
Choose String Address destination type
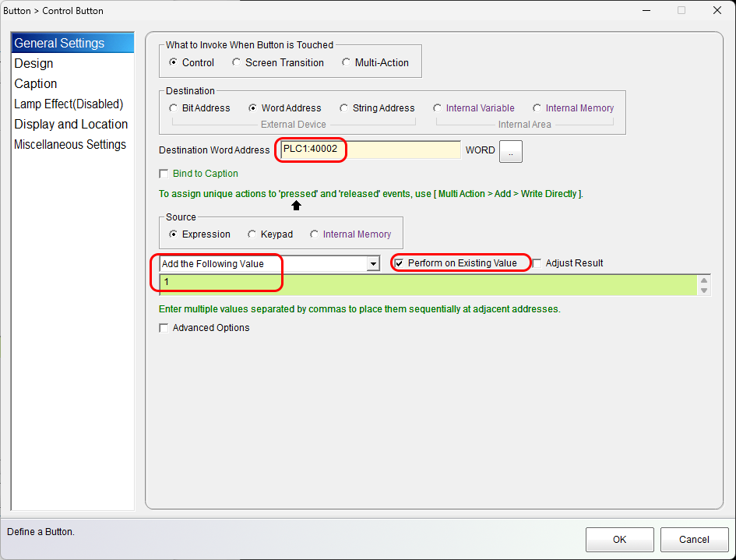pyautogui.click(x=344, y=108)
